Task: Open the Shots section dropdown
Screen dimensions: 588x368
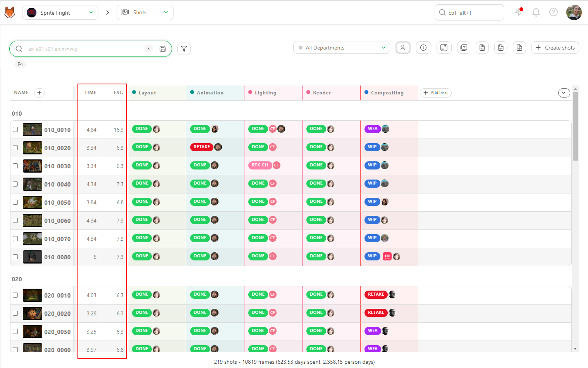Action: pos(145,12)
